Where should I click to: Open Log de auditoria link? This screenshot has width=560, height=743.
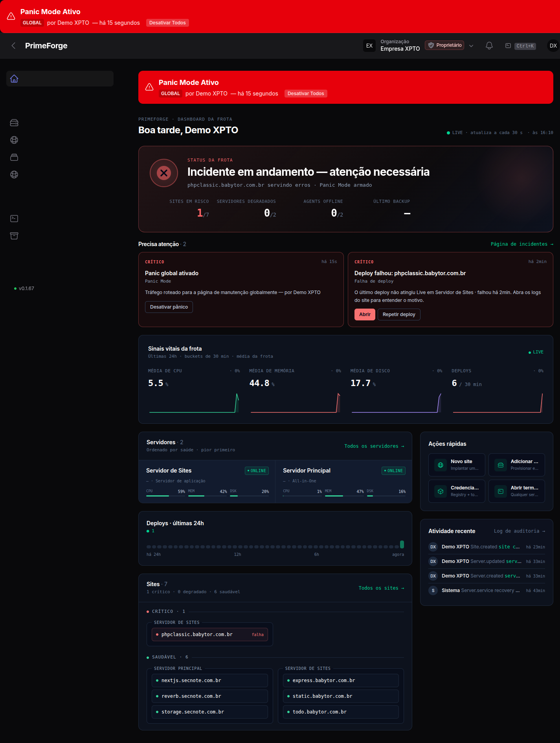(x=520, y=531)
